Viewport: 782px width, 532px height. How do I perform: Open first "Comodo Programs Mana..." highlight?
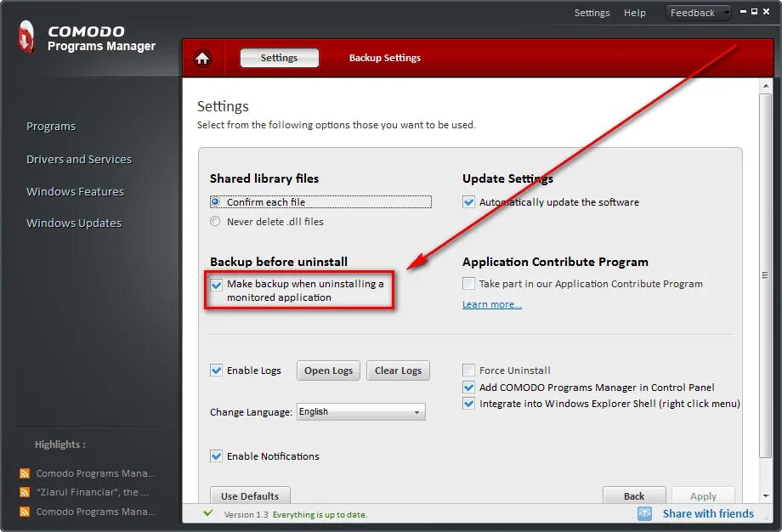[95, 473]
